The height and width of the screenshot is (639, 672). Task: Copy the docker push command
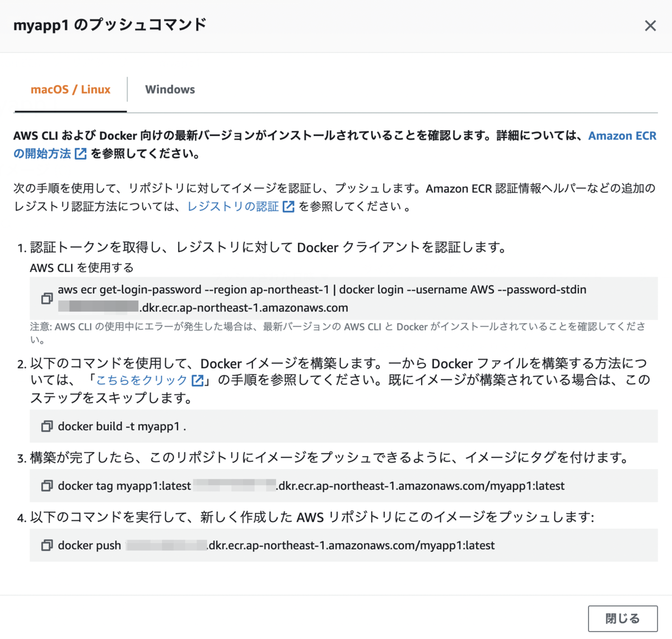[47, 545]
